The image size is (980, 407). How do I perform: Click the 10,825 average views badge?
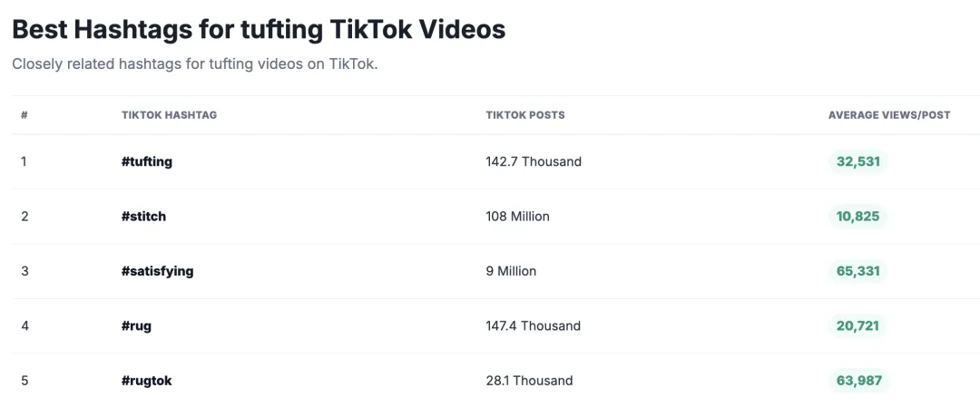point(858,217)
